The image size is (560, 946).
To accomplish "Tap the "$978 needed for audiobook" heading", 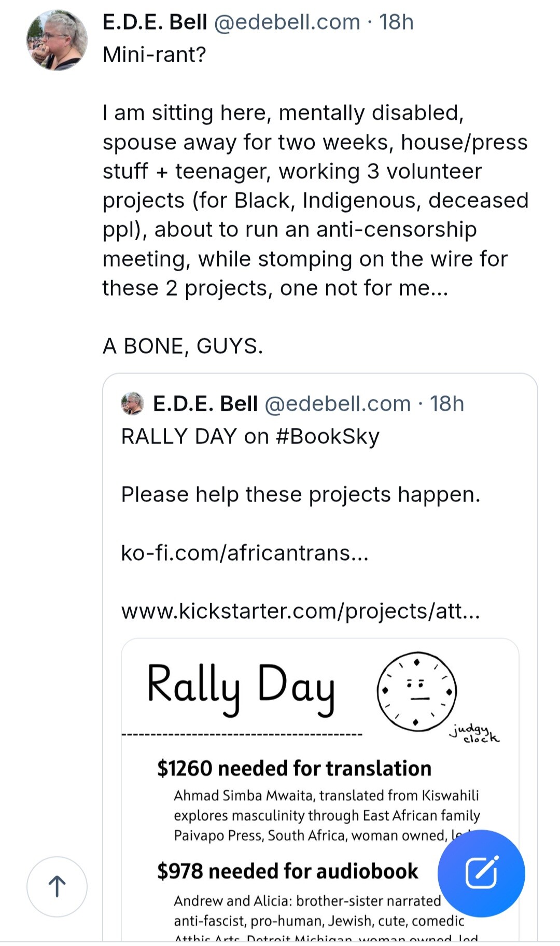I will 287,871.
